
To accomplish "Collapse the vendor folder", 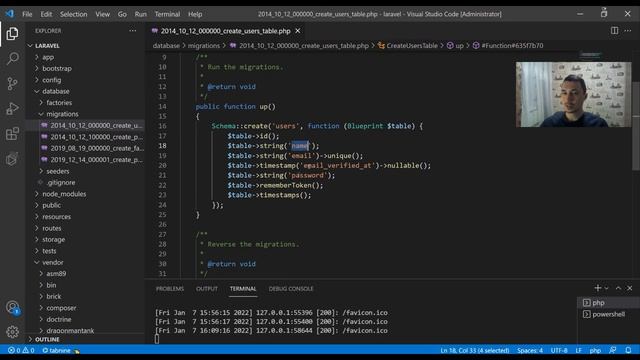I will click(x=85, y=262).
